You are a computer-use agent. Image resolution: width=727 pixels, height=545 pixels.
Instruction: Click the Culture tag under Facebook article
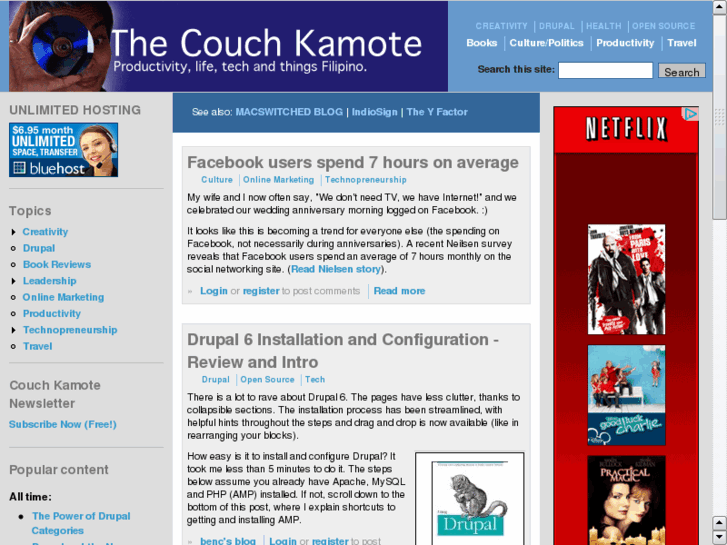pyautogui.click(x=217, y=180)
